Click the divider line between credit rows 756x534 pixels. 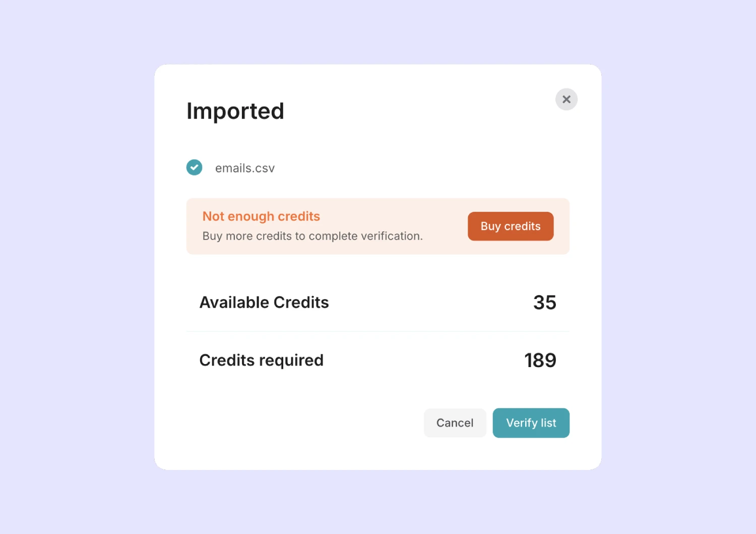click(x=378, y=331)
